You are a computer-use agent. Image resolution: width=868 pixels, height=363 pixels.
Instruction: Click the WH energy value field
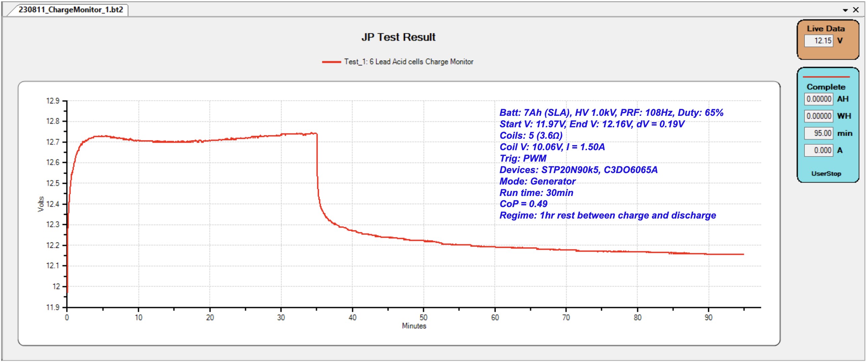(x=819, y=116)
